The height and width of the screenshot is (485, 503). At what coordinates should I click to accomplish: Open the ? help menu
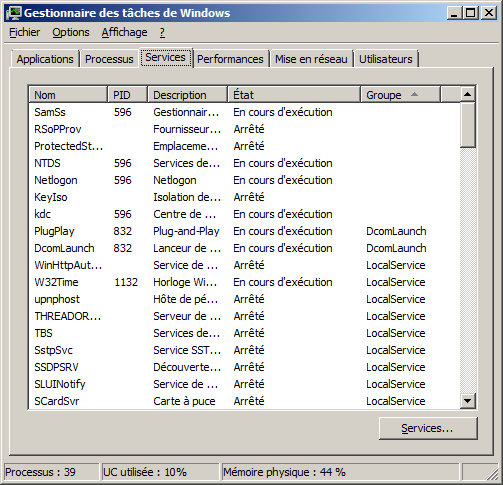pos(162,32)
